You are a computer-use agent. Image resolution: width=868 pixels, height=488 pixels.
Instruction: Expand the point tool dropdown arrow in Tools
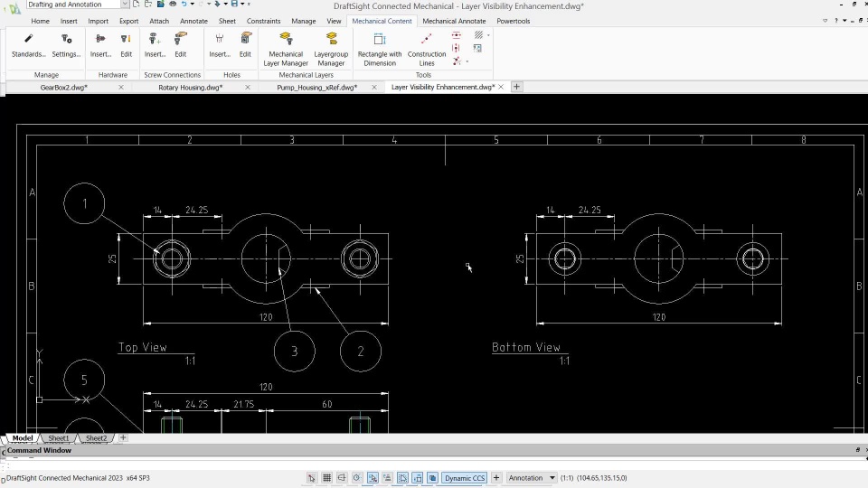click(x=467, y=61)
